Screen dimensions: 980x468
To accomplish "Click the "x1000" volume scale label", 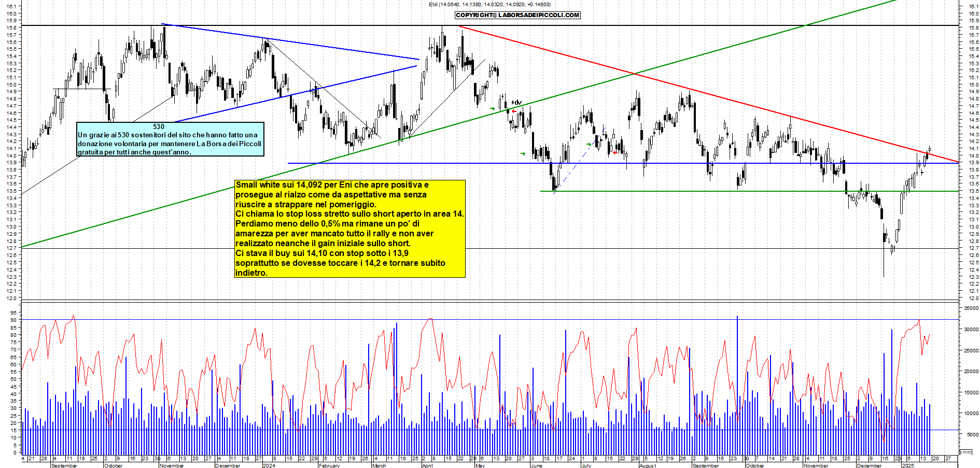I will [966, 452].
